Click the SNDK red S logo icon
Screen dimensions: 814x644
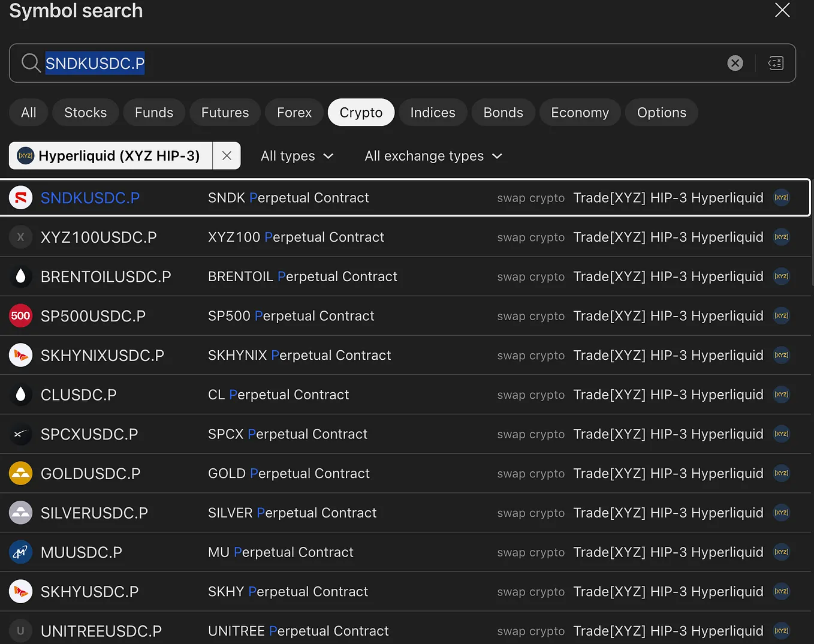[x=20, y=198]
